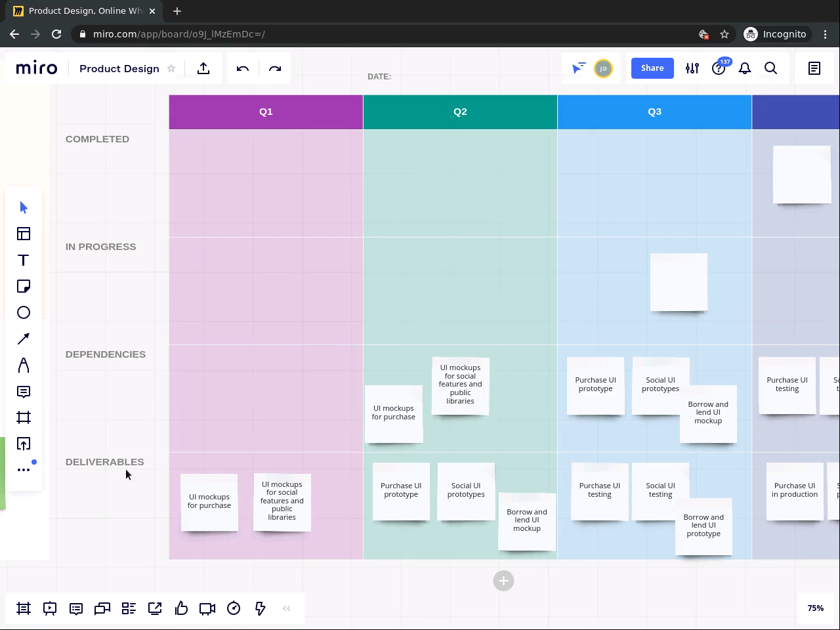Undo the last action

point(243,68)
